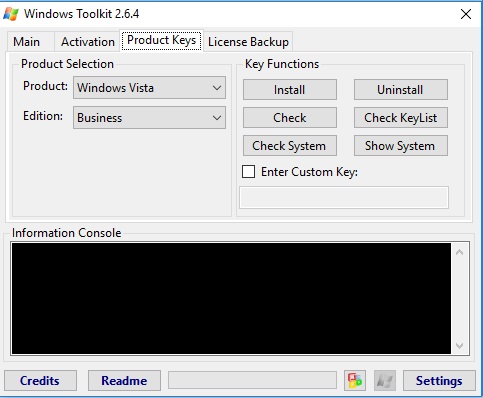Click the Check System button

290,146
